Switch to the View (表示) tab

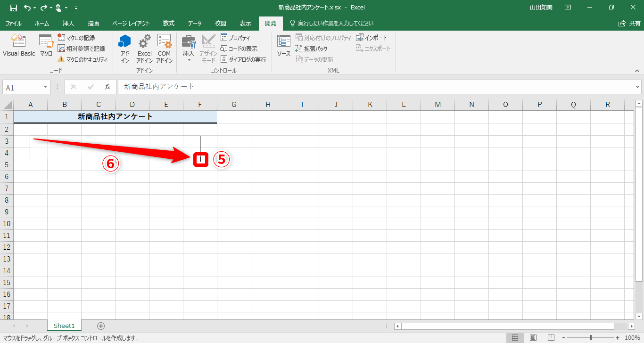click(246, 23)
